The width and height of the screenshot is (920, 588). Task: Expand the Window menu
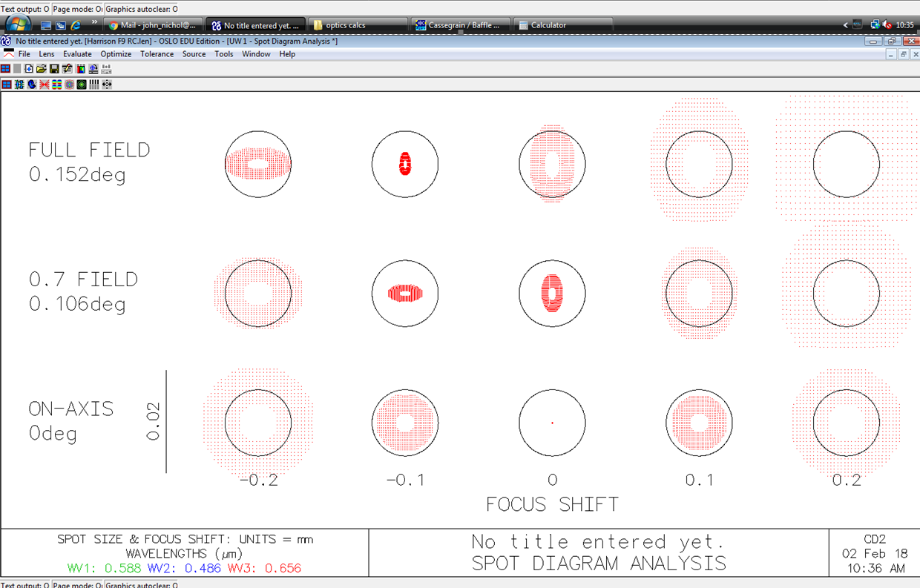(256, 54)
